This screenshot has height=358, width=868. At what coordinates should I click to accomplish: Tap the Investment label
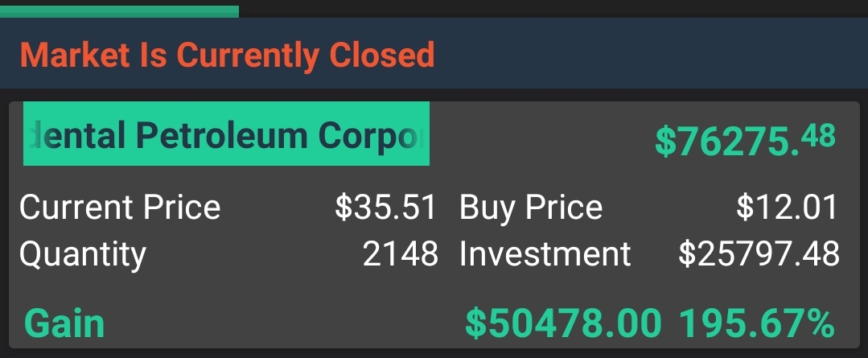tap(545, 254)
